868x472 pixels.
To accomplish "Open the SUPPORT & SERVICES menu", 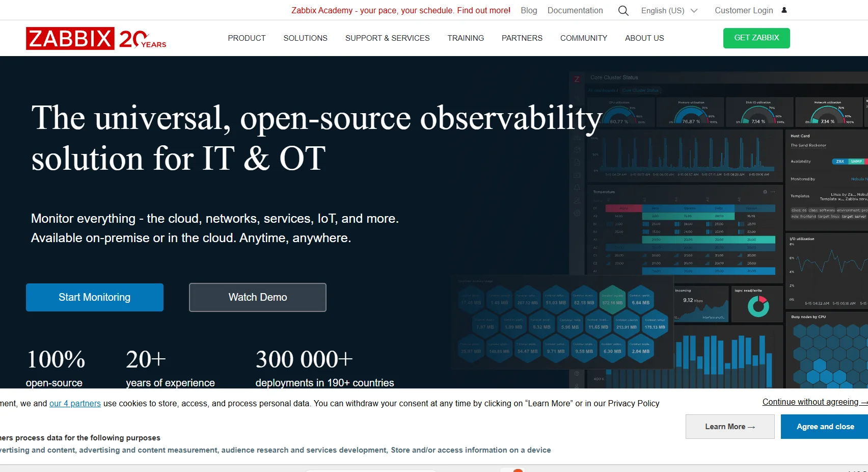I will [x=387, y=38].
